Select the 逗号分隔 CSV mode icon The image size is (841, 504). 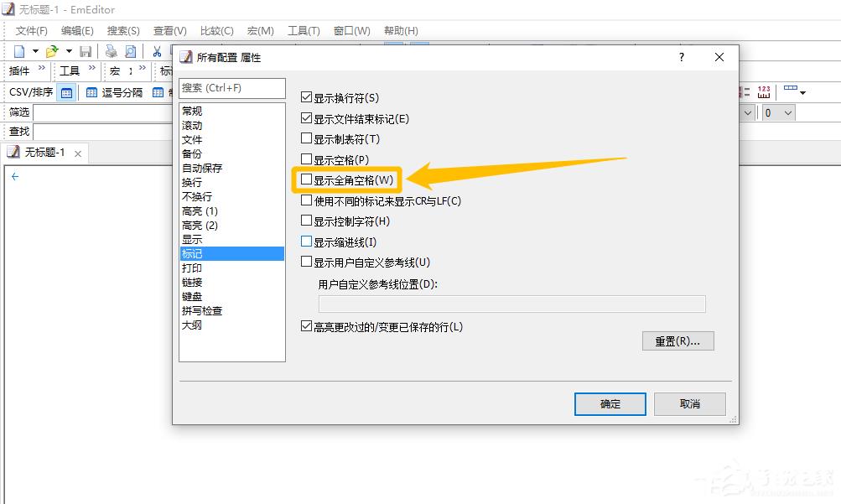click(x=91, y=93)
